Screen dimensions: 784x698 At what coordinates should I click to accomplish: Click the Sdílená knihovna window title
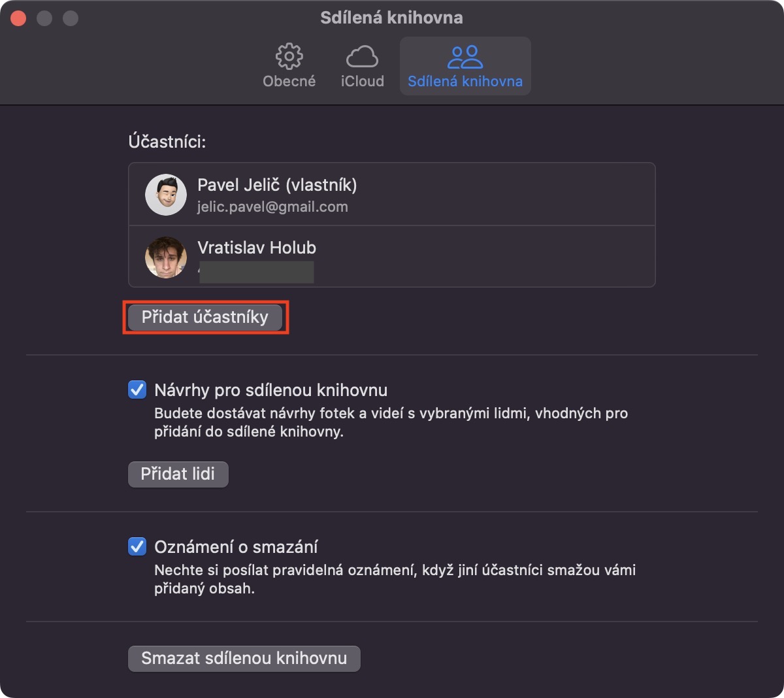(391, 18)
